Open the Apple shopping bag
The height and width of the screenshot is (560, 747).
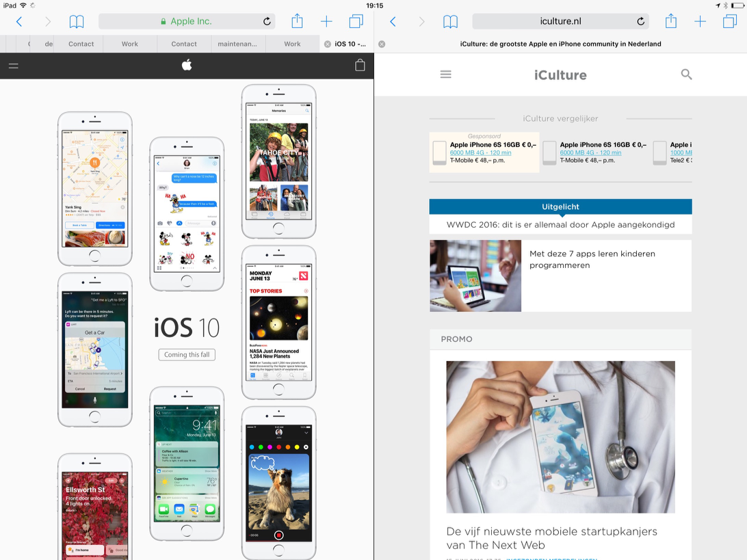point(360,65)
